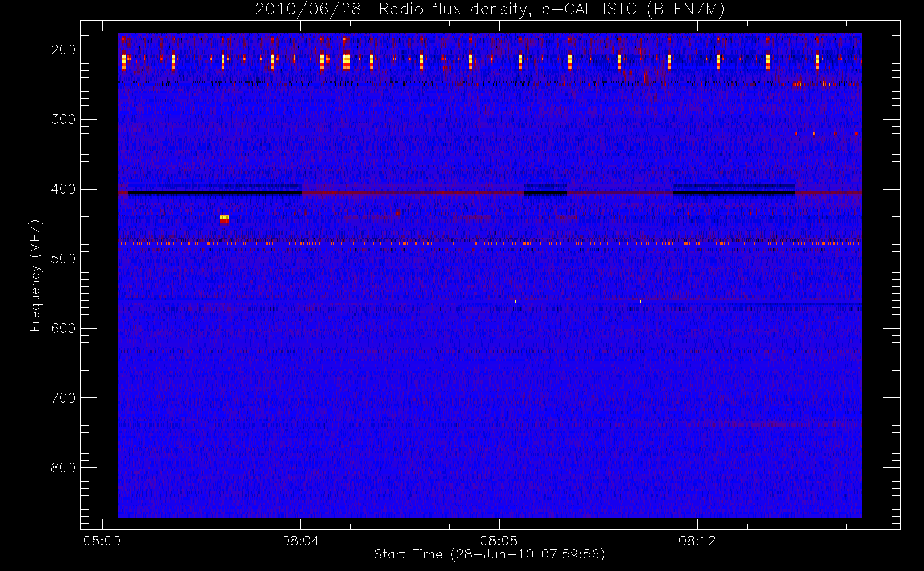The image size is (924, 571).
Task: Click the dashed orange interference line near 480 MHz
Action: pos(490,243)
